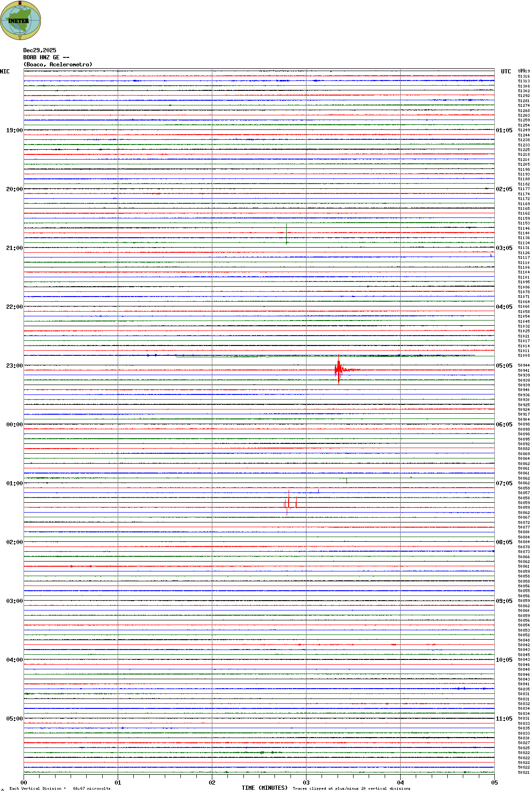Click the Traces clipped footer note

tap(351, 788)
